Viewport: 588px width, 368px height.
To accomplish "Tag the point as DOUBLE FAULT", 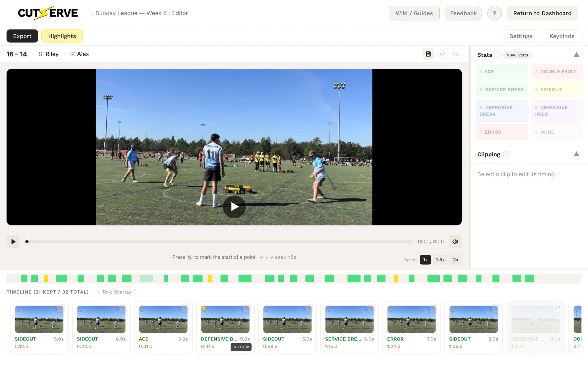I will [557, 72].
